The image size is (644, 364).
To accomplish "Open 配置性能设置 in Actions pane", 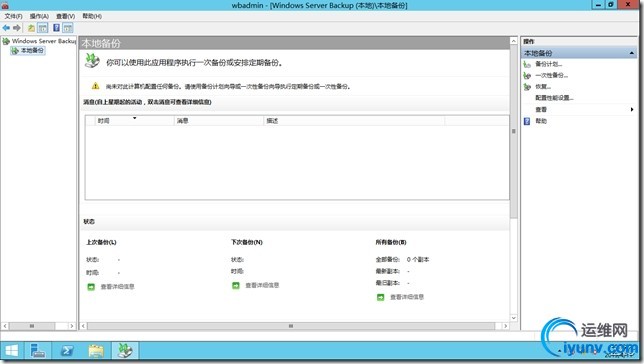I will (554, 98).
